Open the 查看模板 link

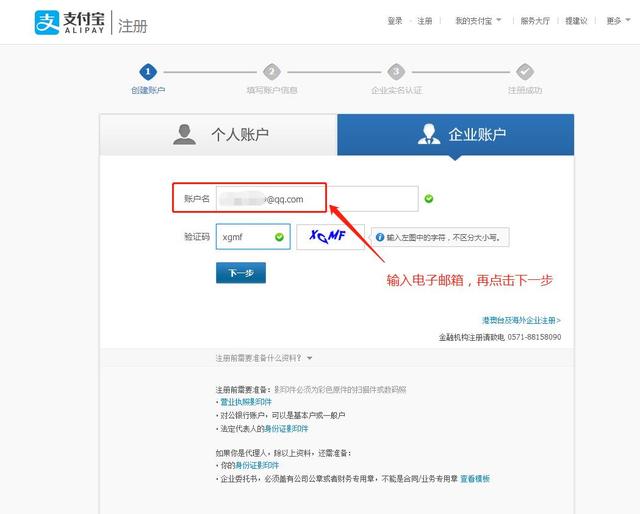click(475, 478)
